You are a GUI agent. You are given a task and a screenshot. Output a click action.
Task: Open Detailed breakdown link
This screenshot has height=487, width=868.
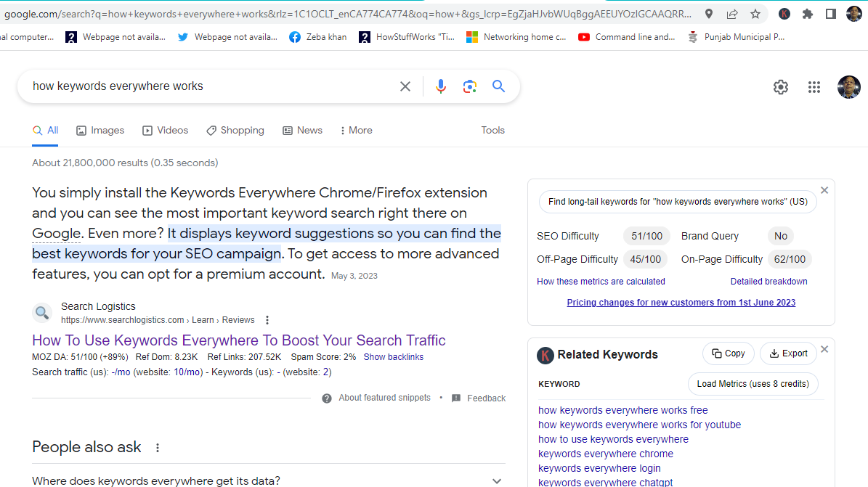(768, 281)
